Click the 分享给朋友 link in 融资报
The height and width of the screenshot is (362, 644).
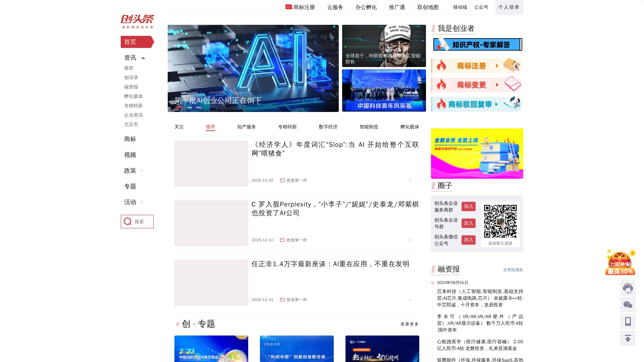pos(513,270)
